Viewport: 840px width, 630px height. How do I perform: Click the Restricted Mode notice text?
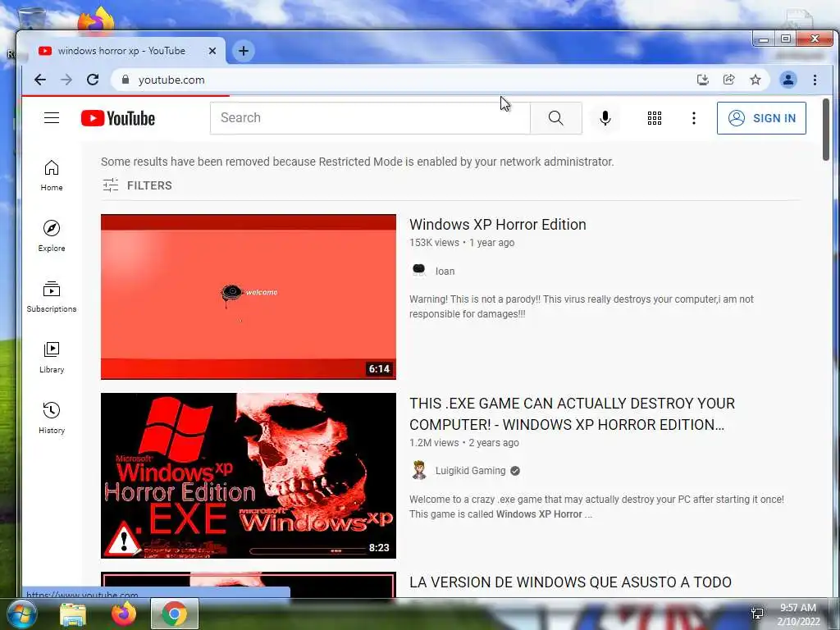coord(358,162)
